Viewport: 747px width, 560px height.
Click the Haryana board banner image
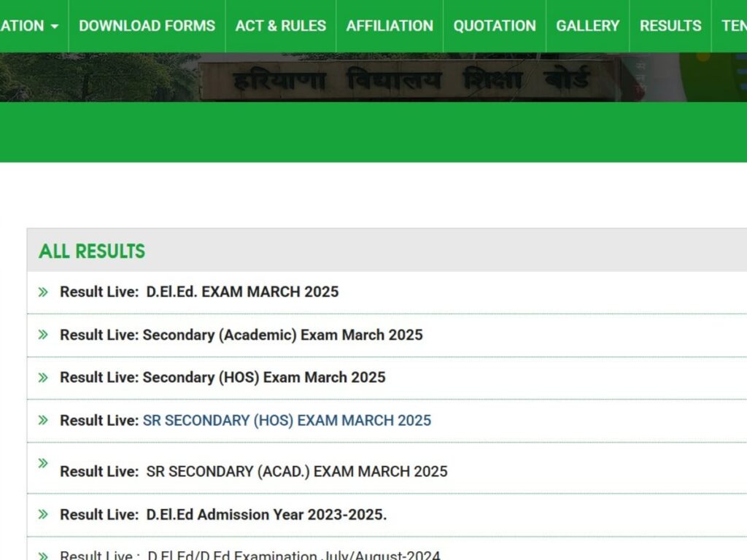(373, 77)
